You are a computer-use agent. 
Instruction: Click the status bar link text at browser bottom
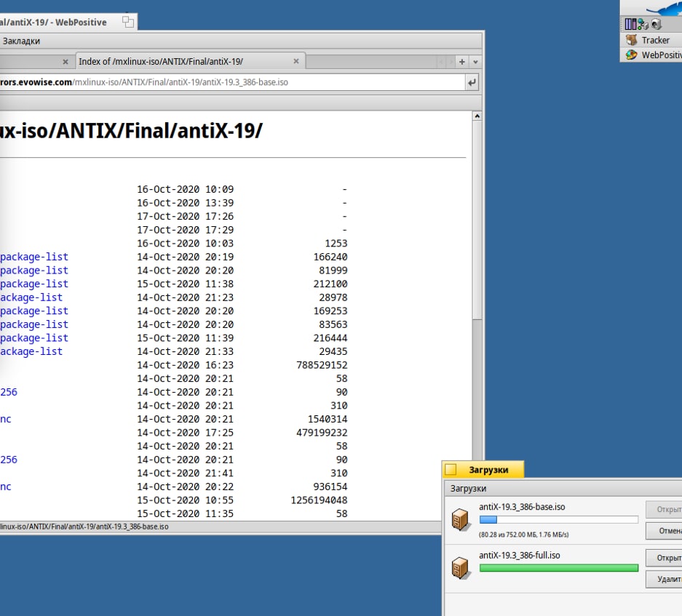84,527
